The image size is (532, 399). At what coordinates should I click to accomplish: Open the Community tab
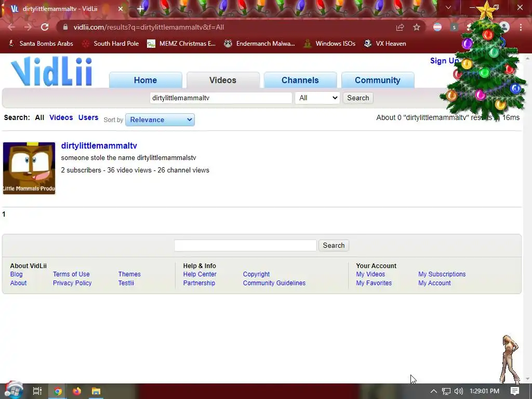pyautogui.click(x=377, y=80)
